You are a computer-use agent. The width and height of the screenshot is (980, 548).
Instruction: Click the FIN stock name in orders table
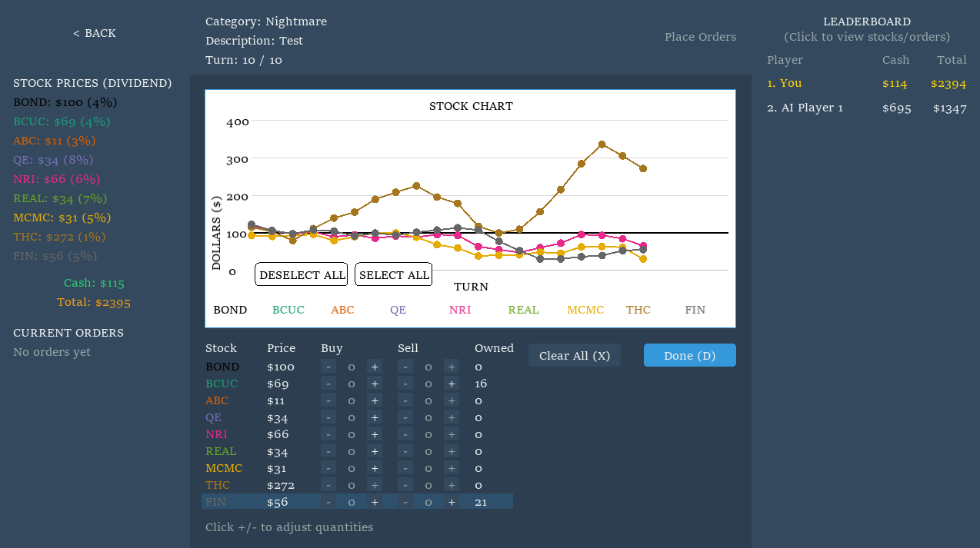pos(215,502)
